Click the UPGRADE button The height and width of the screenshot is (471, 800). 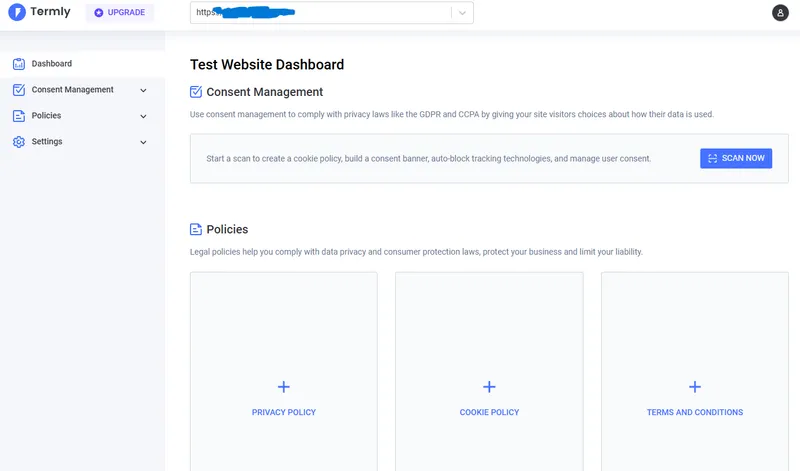[x=120, y=13]
